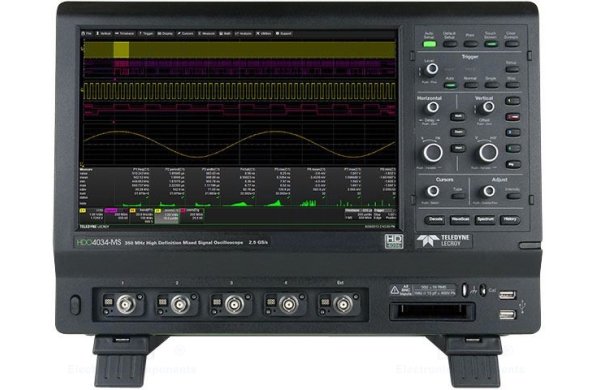Select the channel 2 BNC input connector
The image size is (600, 390).
click(x=180, y=305)
